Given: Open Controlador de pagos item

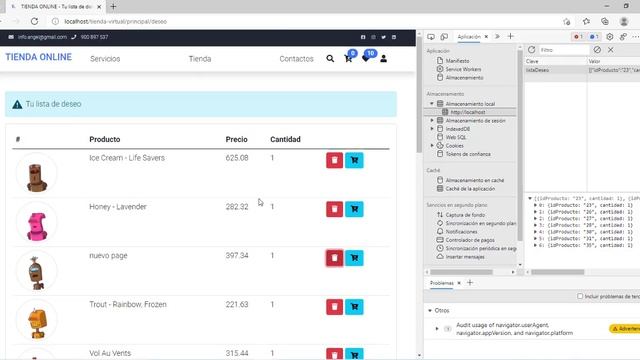Looking at the screenshot, I should tap(470, 240).
